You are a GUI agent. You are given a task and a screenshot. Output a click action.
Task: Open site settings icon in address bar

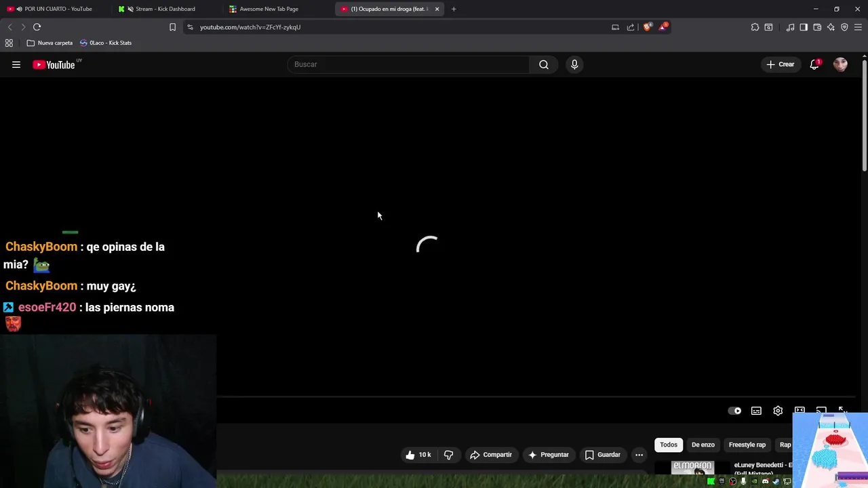[190, 27]
